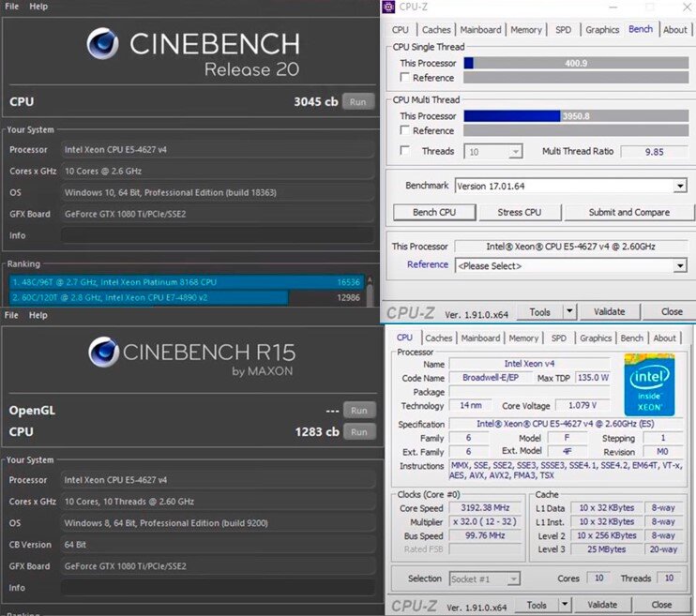Click the Intel Inside Xeon logo

pos(649,384)
